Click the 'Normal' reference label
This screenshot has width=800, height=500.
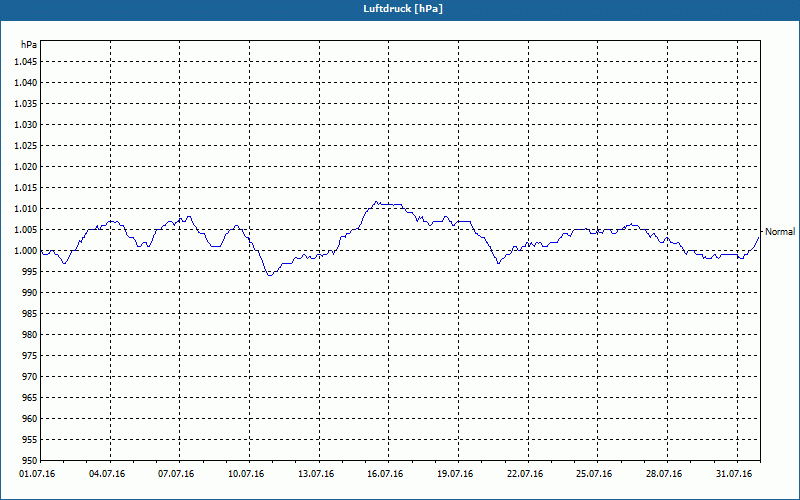(x=780, y=232)
